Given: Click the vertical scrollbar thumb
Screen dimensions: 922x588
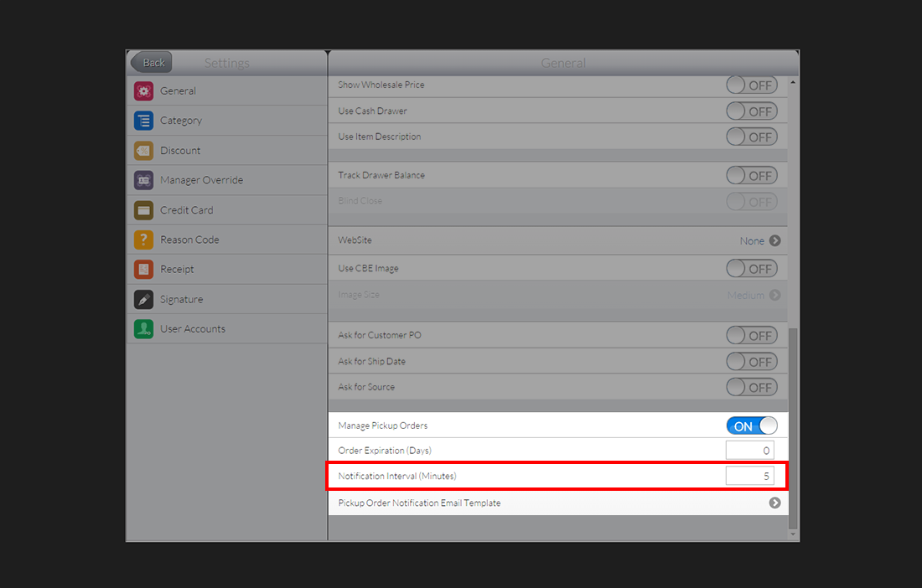Looking at the screenshot, I should tap(793, 428).
